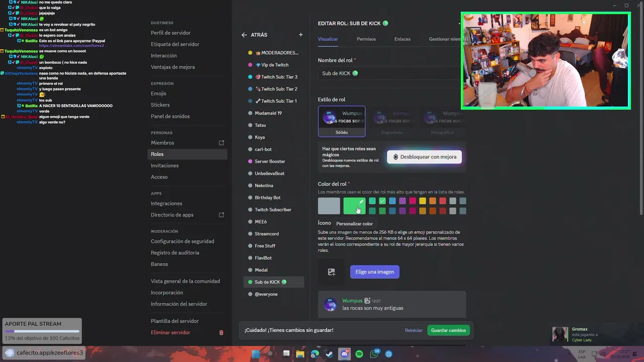The height and width of the screenshot is (362, 644).
Task: Open taskbar search magnifier
Action: [x=271, y=354]
